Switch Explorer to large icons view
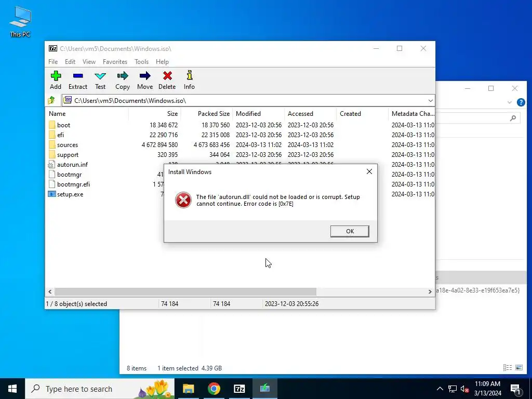Image resolution: width=532 pixels, height=399 pixels. 519,368
